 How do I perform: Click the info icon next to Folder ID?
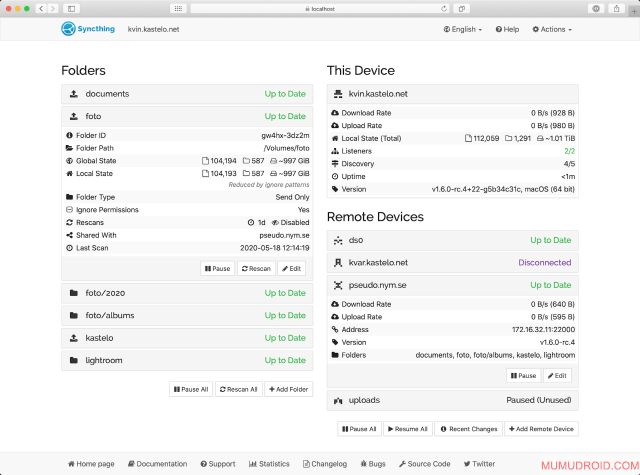69,135
